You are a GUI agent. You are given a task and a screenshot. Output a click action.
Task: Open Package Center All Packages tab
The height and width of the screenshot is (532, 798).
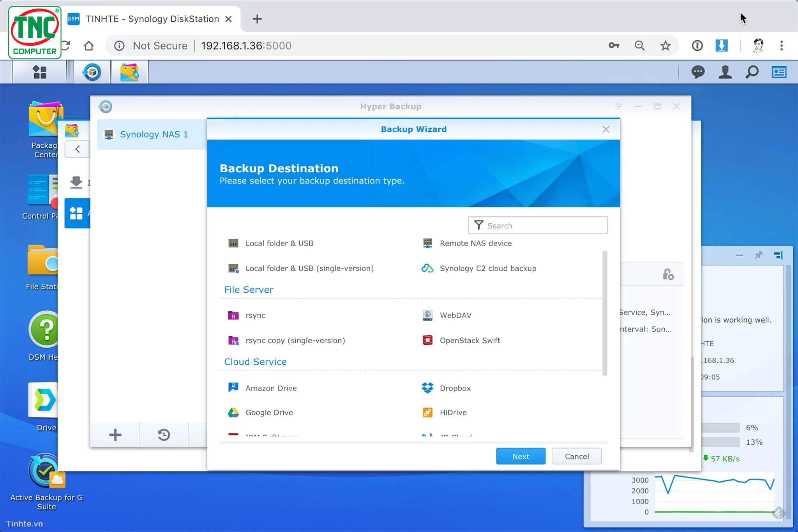pyautogui.click(x=77, y=213)
